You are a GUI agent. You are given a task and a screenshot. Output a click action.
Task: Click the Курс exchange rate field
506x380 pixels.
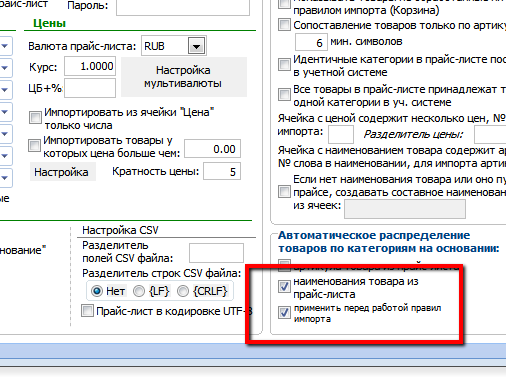pyautogui.click(x=90, y=66)
